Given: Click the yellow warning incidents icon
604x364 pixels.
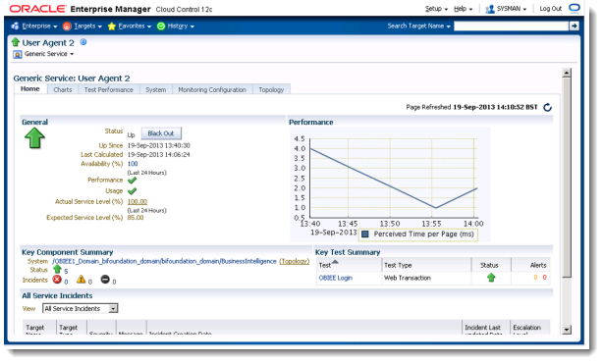Looking at the screenshot, I should pos(81,280).
